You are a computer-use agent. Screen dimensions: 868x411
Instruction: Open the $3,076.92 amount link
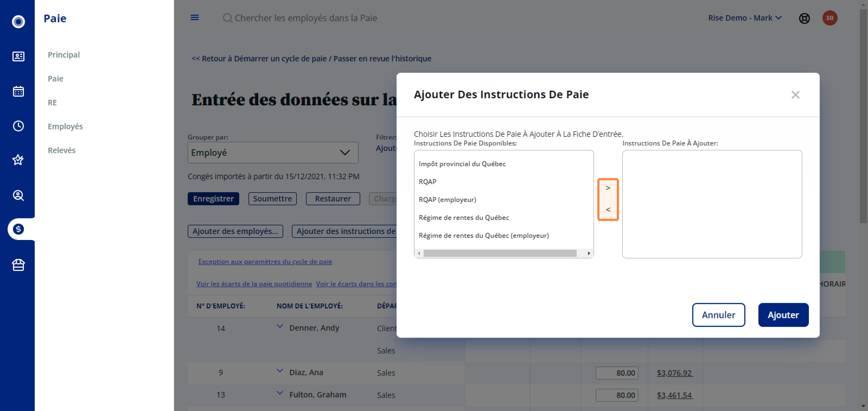[675, 373]
